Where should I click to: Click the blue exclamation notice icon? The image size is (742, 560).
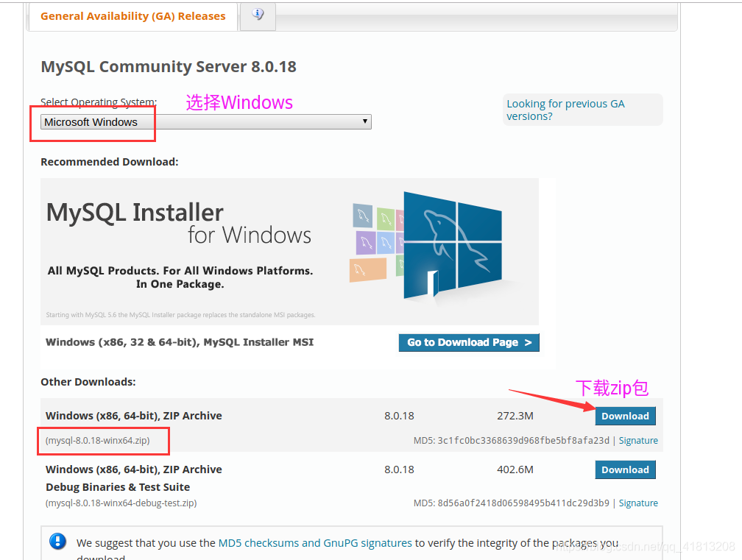point(57,541)
